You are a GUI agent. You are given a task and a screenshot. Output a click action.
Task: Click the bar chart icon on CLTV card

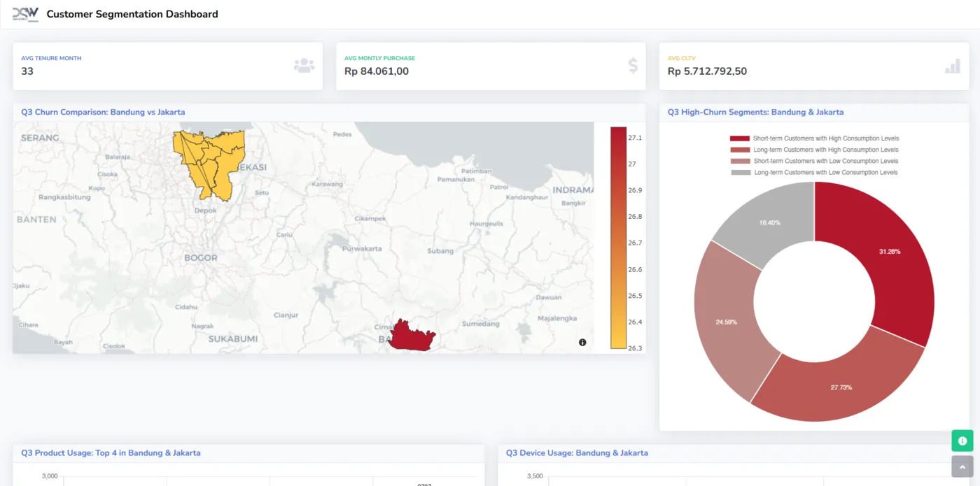point(953,66)
